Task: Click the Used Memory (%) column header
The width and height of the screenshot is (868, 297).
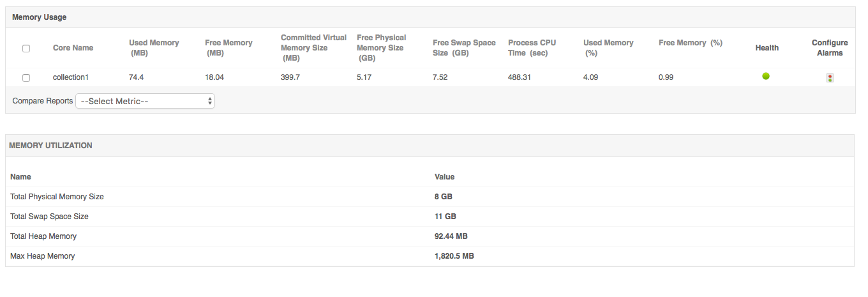Action: [608, 48]
